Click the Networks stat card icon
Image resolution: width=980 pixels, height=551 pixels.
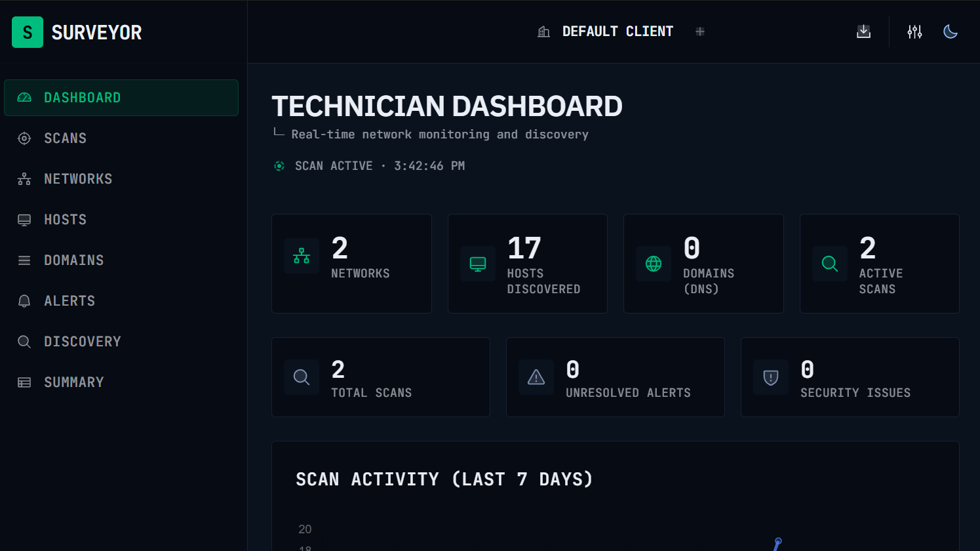click(302, 256)
